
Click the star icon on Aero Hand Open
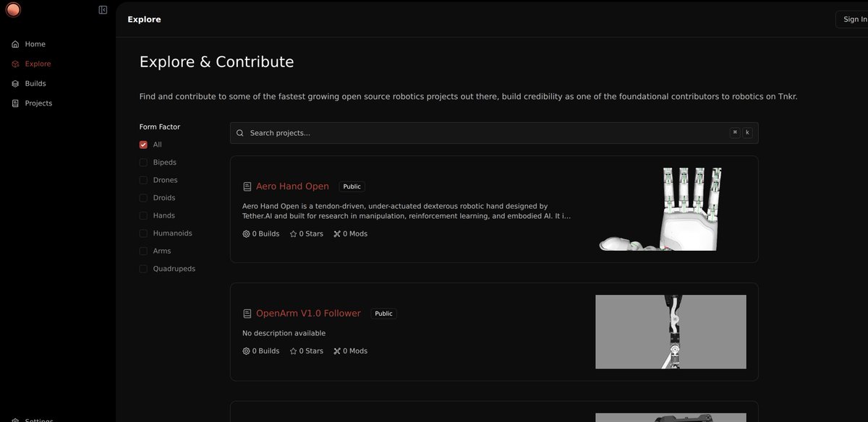(293, 234)
